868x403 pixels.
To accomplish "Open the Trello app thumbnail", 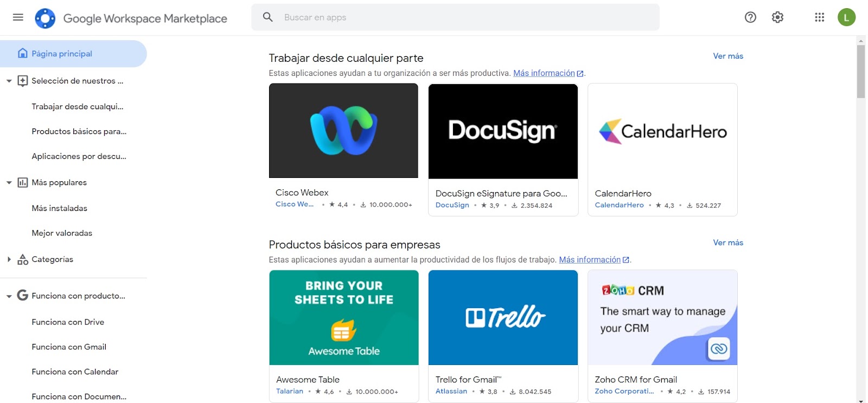I will click(503, 318).
